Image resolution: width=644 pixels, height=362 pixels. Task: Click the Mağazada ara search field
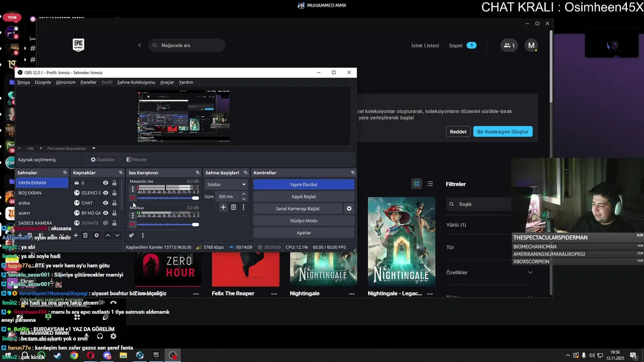pyautogui.click(x=187, y=45)
